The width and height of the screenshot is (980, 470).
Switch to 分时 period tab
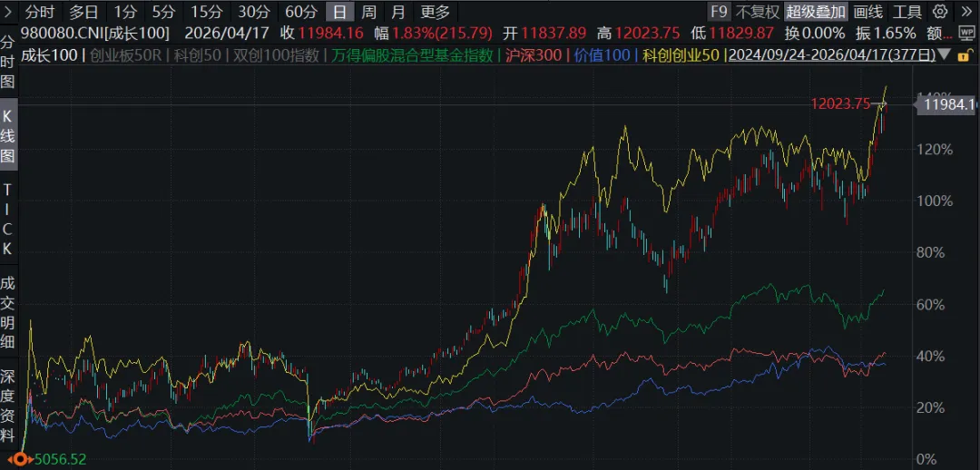(40, 11)
